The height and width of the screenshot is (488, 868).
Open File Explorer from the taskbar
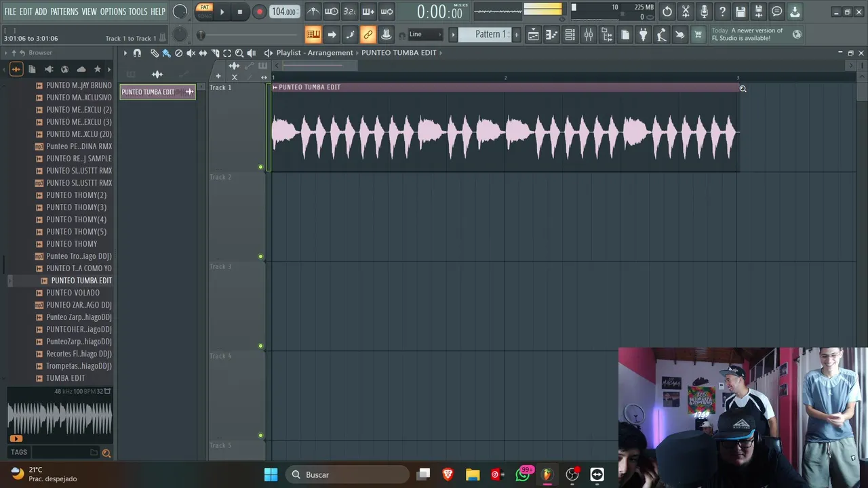pos(473,474)
